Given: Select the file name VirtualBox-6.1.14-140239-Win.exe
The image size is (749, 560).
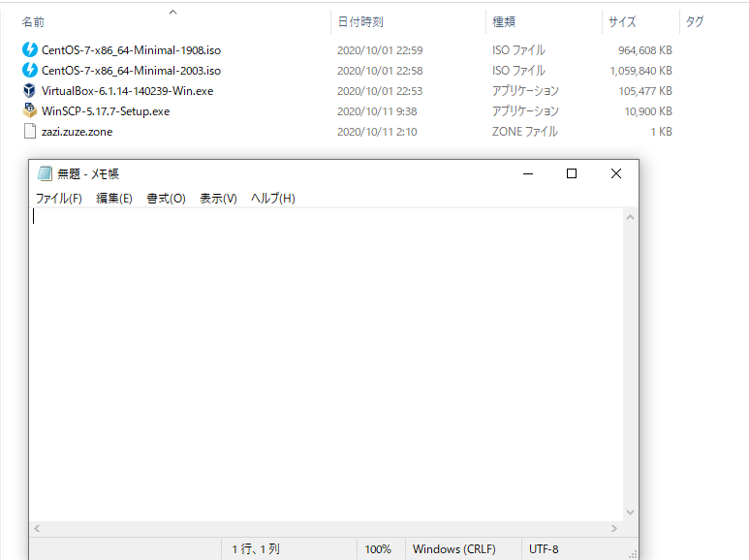Looking at the screenshot, I should pyautogui.click(x=128, y=91).
